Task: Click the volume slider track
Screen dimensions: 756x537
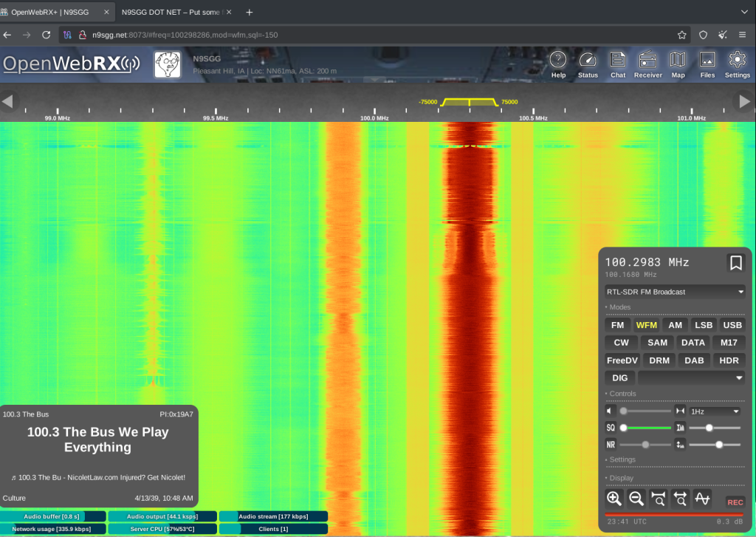Action: point(646,411)
